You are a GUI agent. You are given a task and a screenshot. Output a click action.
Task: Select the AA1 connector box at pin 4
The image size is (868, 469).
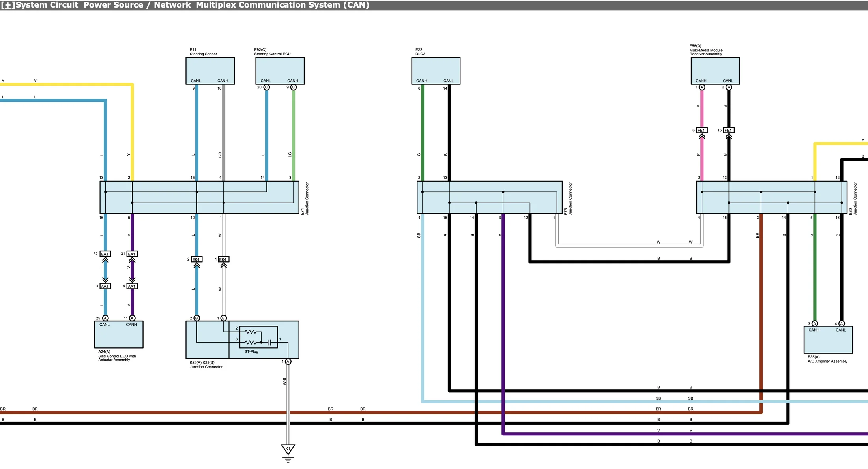pos(132,286)
